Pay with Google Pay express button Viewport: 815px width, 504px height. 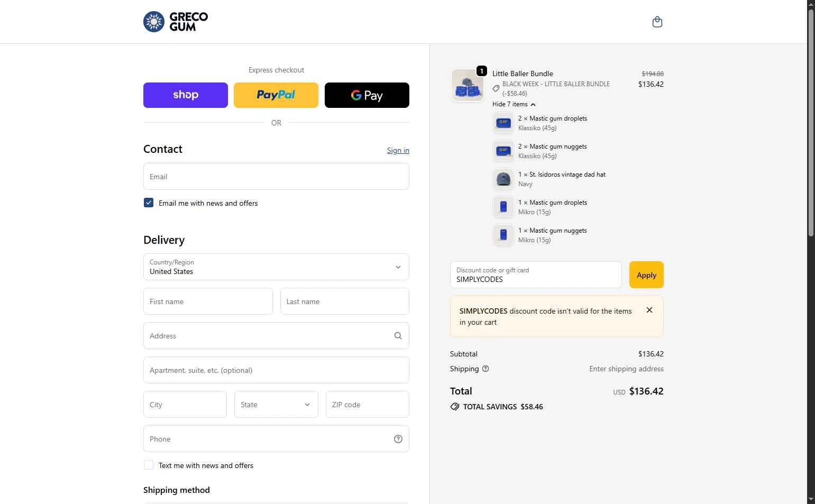[x=367, y=95]
